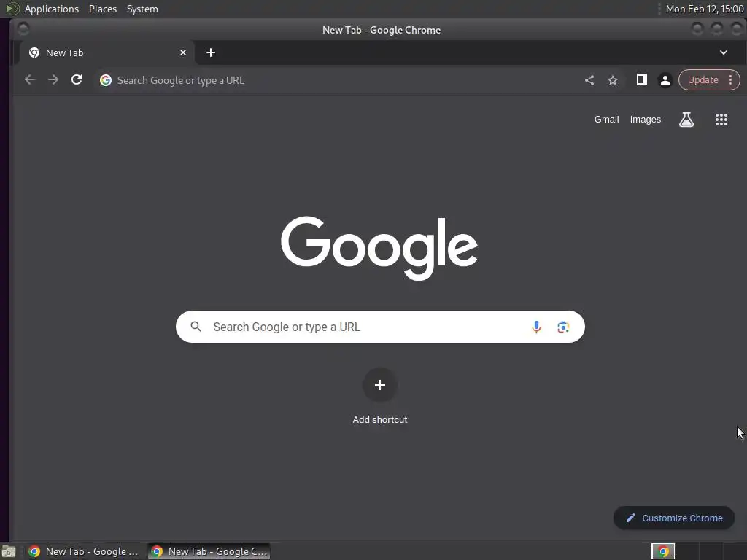Viewport: 747px width, 560px height.
Task: Expand the tab search dropdown arrow
Action: pos(723,52)
